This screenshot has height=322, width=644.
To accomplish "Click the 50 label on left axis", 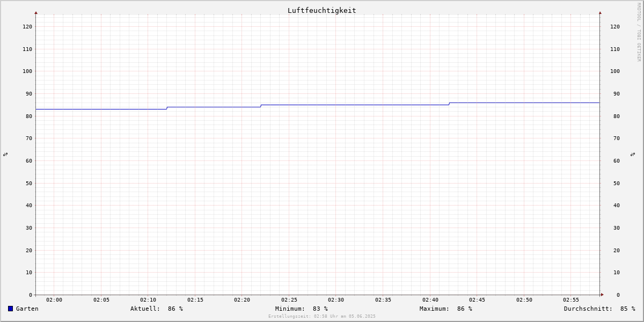I will (x=30, y=184).
